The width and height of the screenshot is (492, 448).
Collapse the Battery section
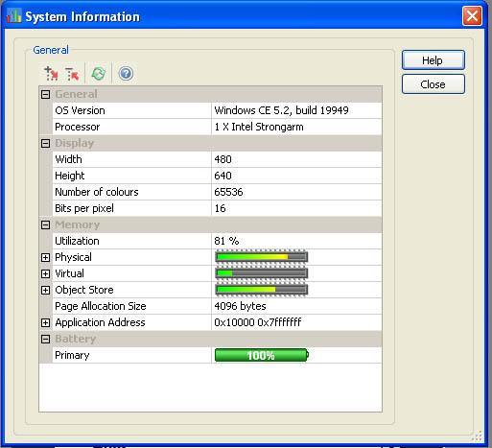point(45,339)
